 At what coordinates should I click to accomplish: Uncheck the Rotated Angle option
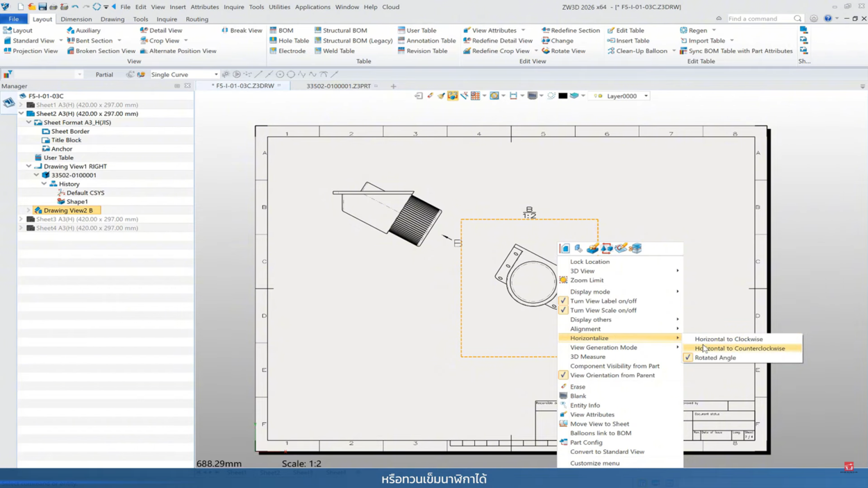715,357
